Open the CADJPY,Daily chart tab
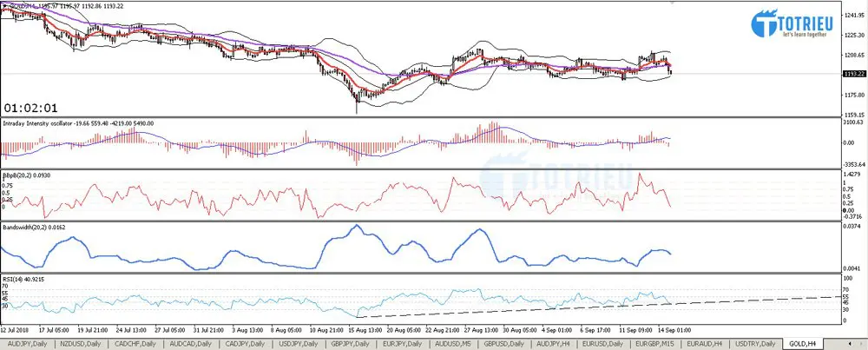Screen dimensions: 868x350 (246, 344)
